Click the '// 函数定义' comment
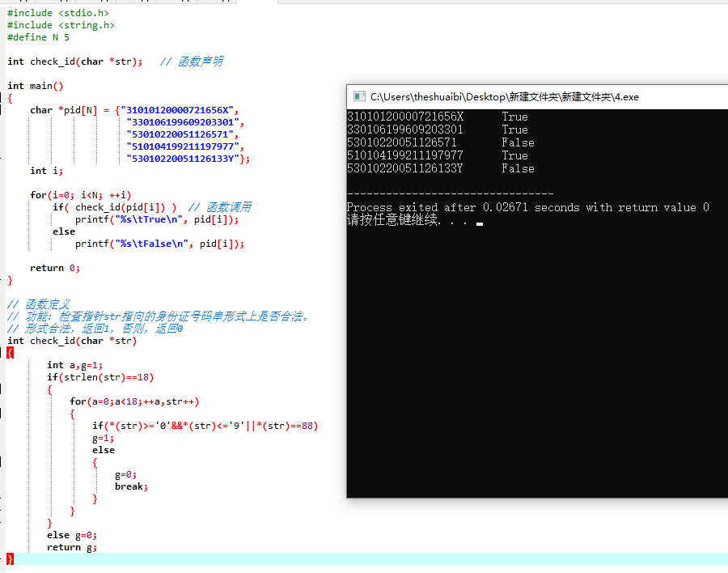Image resolution: width=728 pixels, height=573 pixels. coord(39,304)
